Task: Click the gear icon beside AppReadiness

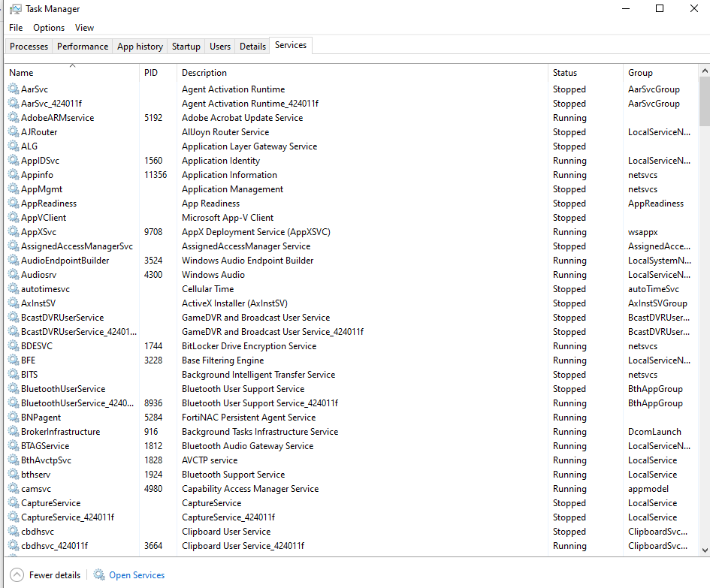Action: tap(14, 204)
